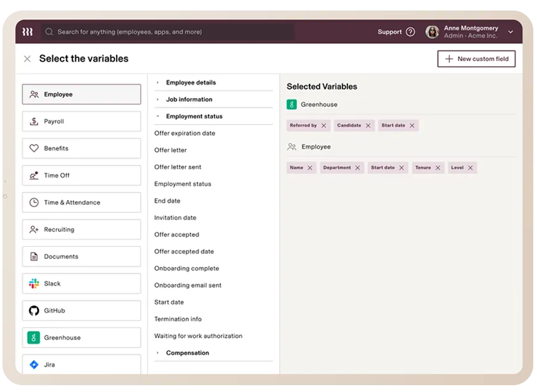Screen dimensions: 537x392
Task: Click the New custom field button
Action: point(476,59)
